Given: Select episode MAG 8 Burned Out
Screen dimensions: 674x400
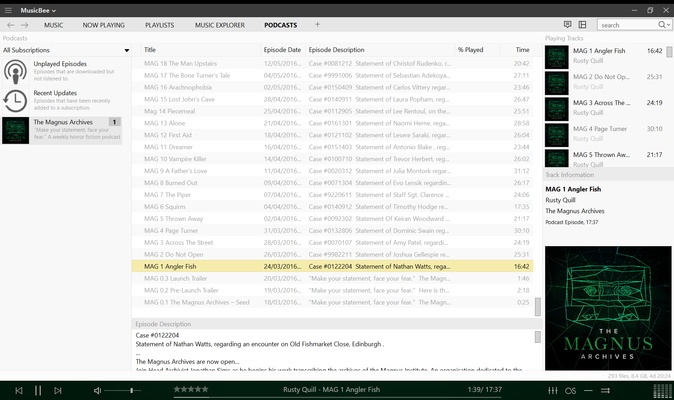Looking at the screenshot, I should (332, 183).
